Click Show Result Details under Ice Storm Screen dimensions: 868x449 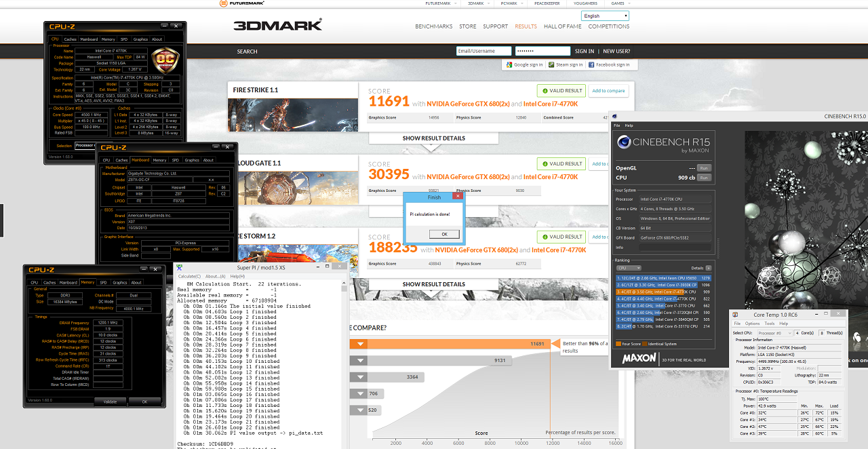(x=434, y=284)
